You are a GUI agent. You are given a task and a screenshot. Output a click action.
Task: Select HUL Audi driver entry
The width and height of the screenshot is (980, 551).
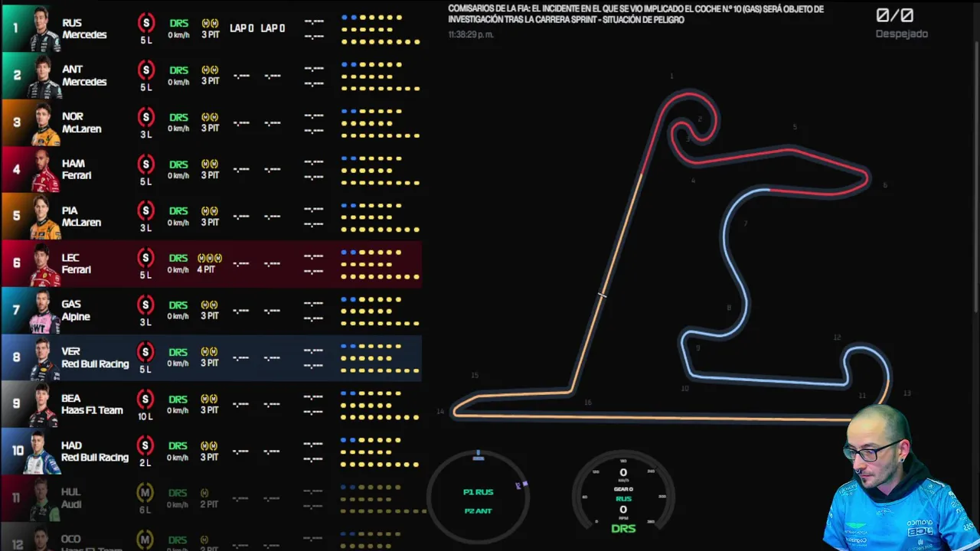pyautogui.click(x=71, y=498)
